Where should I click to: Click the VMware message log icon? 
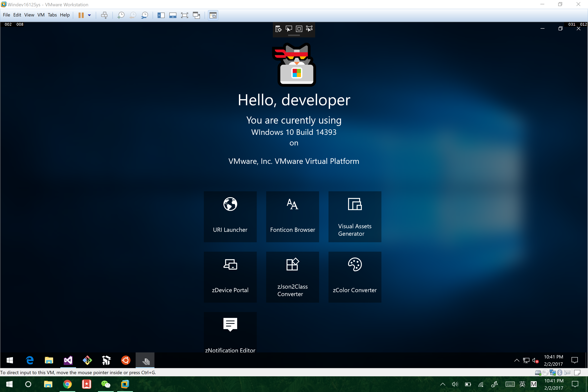[x=577, y=373]
